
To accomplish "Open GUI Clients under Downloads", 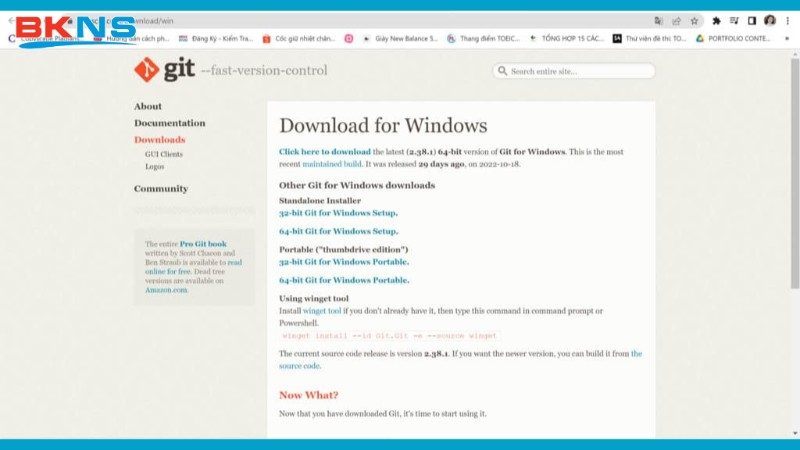I will tap(164, 154).
